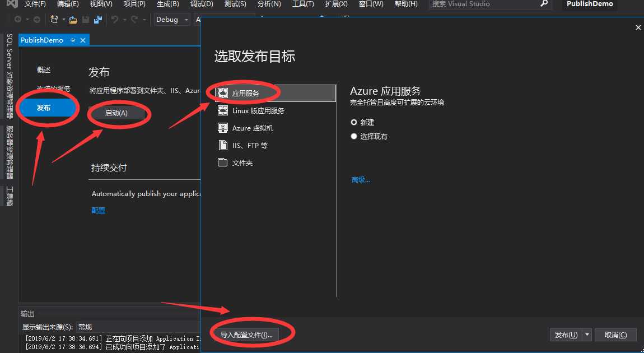Close the publish target dialog
This screenshot has width=644, height=353.
638,27
